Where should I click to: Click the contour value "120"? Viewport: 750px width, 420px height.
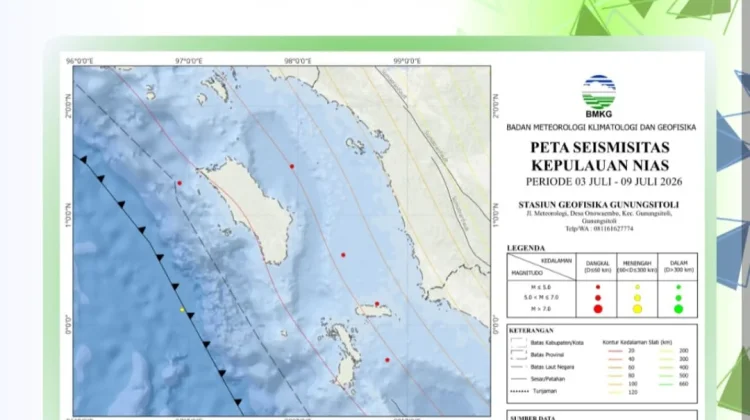point(631,392)
